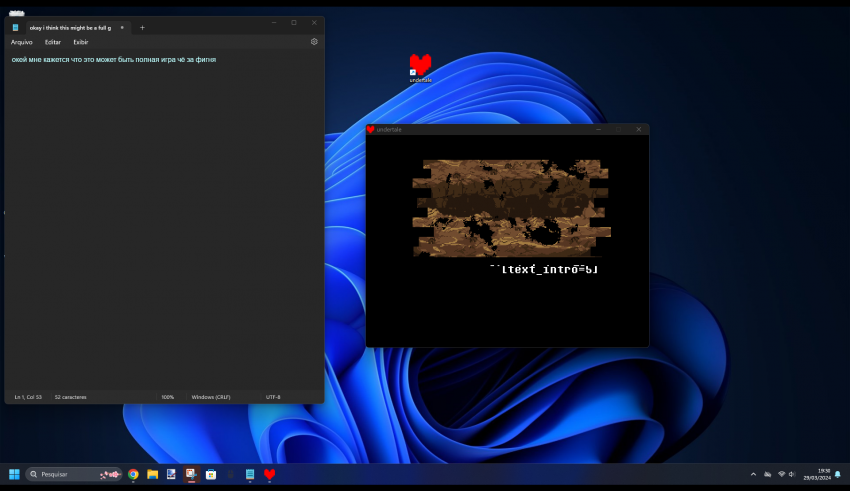Viewport: 850px width, 491px height.
Task: Open the clock showing 29/03/2024
Action: pos(817,474)
